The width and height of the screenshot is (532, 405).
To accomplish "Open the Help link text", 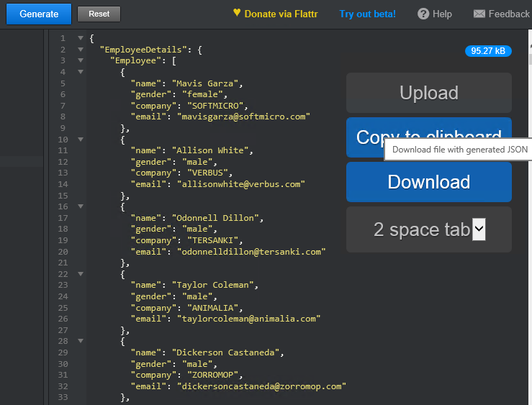I will point(442,14).
